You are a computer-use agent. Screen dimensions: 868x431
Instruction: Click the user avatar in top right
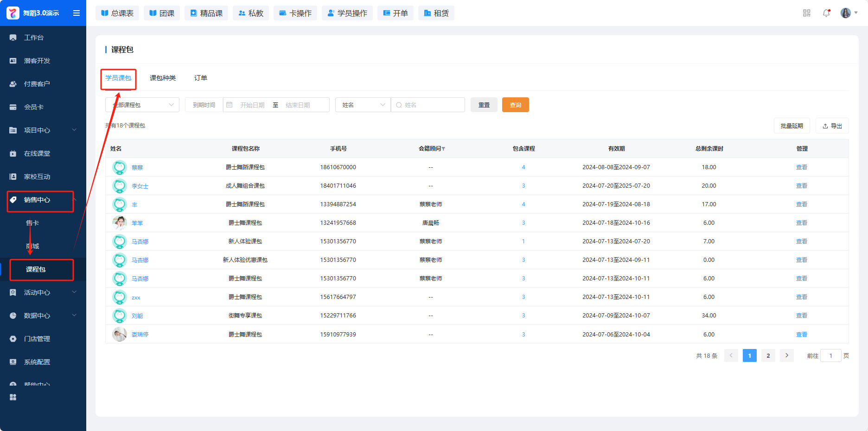(845, 13)
